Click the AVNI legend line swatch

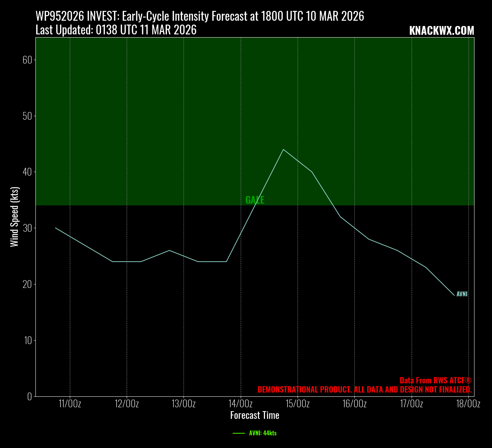pos(239,433)
